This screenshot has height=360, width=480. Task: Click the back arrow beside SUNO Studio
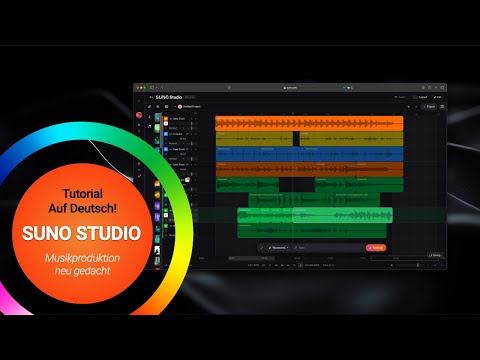[151, 97]
